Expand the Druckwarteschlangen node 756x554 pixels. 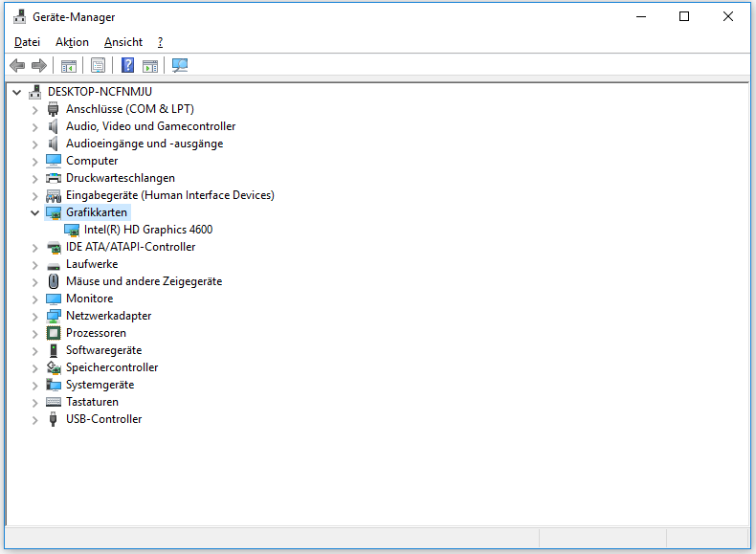pyautogui.click(x=34, y=179)
